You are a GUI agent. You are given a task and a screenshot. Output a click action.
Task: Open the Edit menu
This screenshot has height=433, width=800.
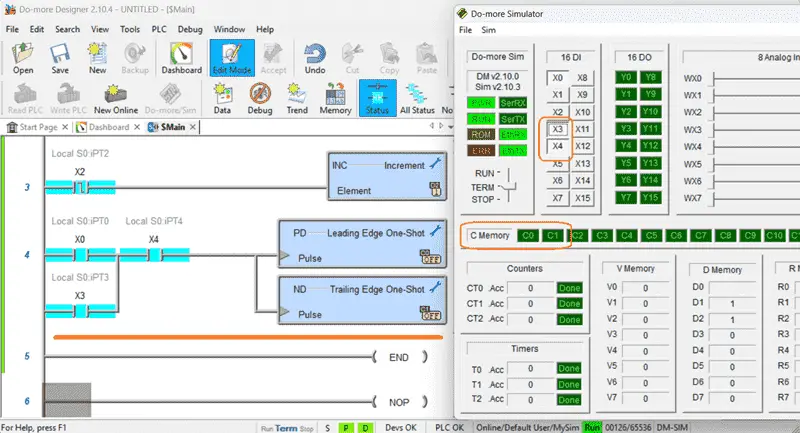(x=37, y=29)
